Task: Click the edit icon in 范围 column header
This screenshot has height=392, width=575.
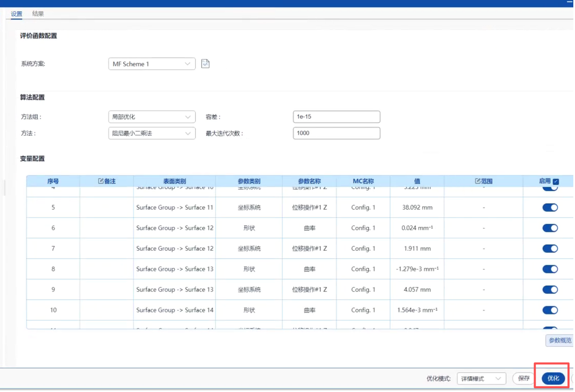Action: point(478,181)
